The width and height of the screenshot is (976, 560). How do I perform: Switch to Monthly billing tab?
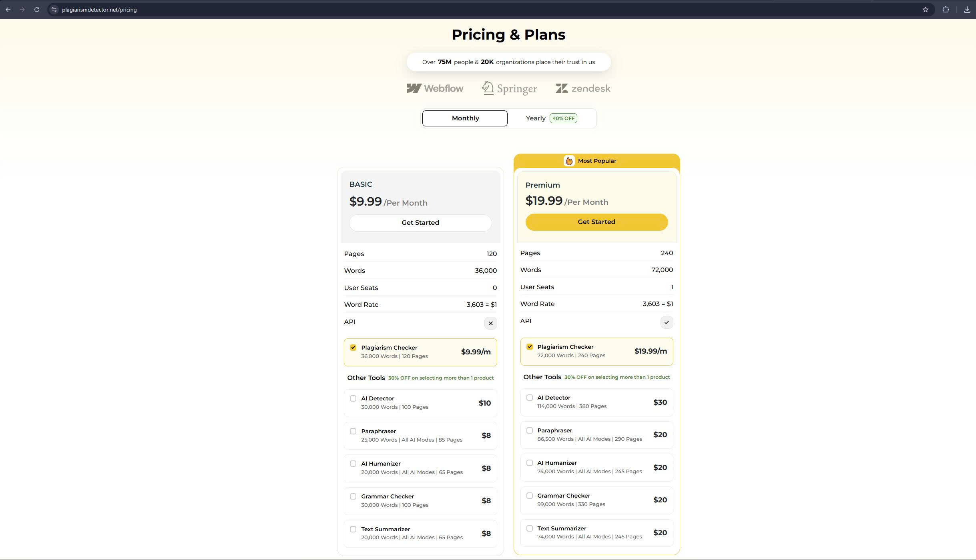click(x=465, y=118)
